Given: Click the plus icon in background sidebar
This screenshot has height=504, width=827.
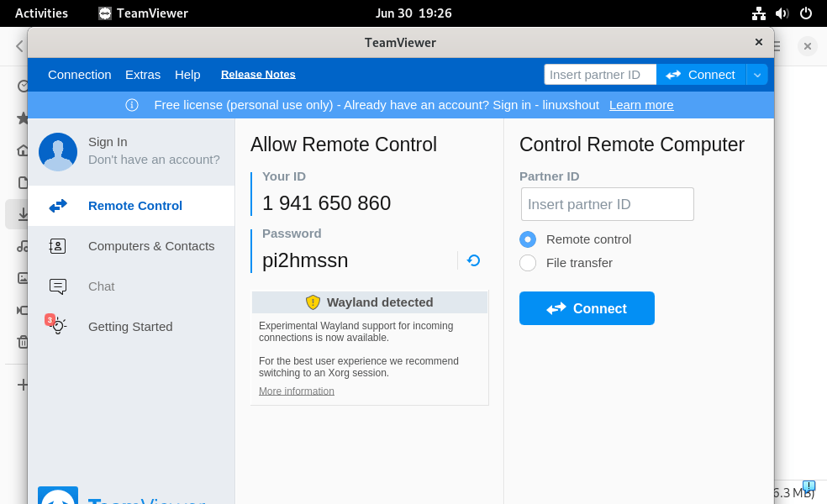Looking at the screenshot, I should (23, 385).
